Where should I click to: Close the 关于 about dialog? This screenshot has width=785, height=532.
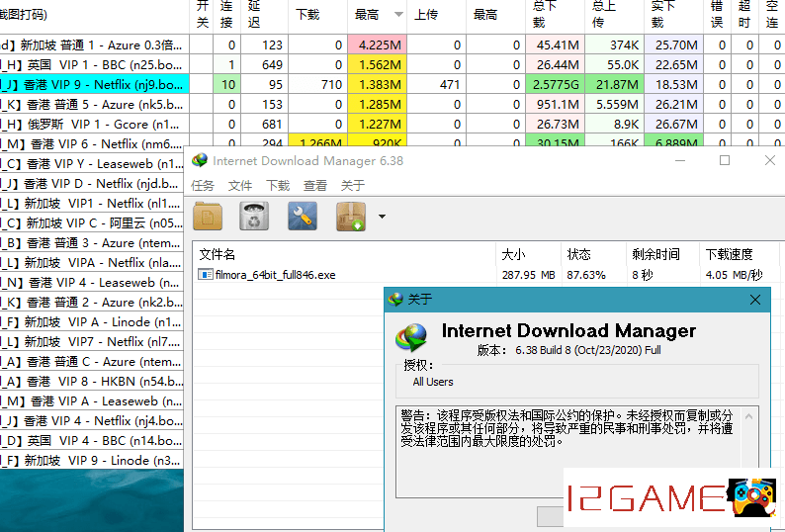pyautogui.click(x=756, y=299)
